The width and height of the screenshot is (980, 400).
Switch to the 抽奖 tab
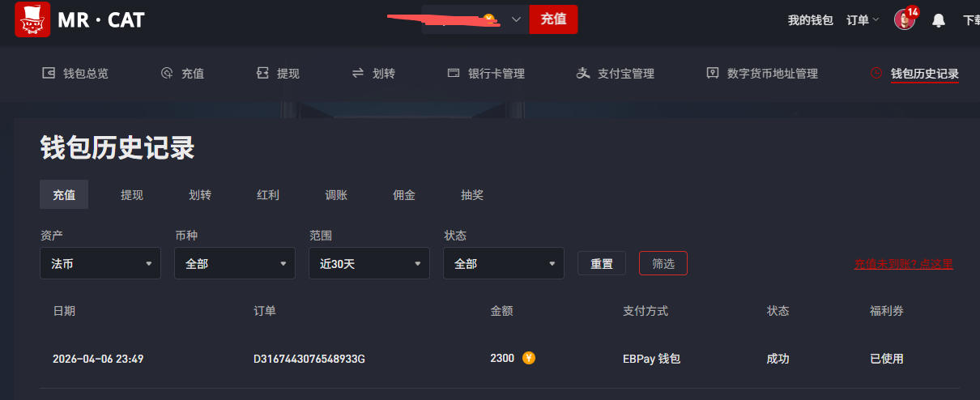tap(472, 194)
